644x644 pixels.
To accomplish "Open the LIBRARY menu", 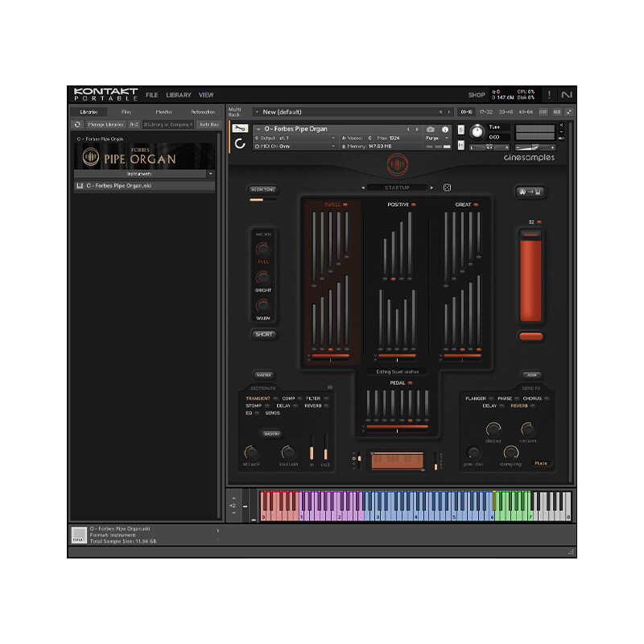I will click(179, 95).
